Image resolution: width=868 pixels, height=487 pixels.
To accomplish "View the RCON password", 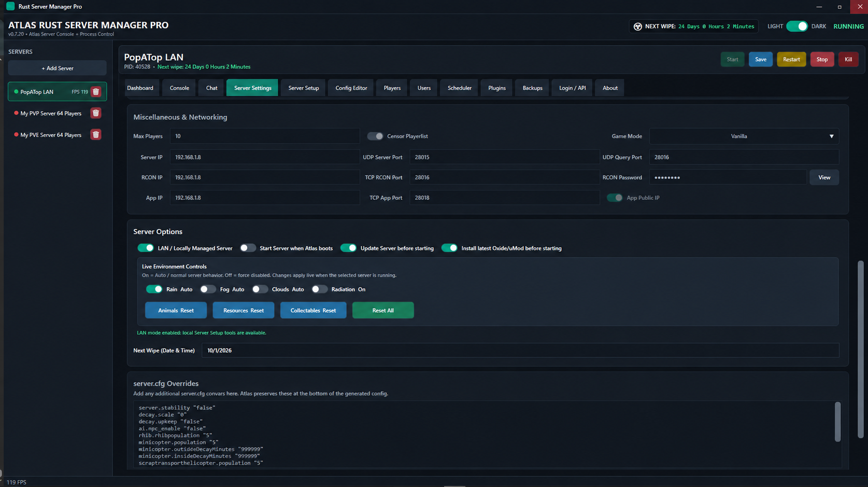I will tap(824, 177).
